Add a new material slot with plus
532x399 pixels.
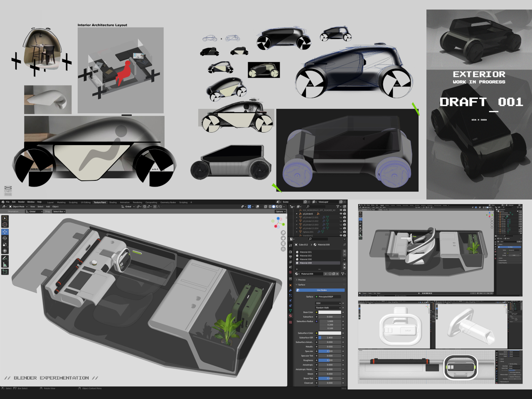[x=344, y=252]
